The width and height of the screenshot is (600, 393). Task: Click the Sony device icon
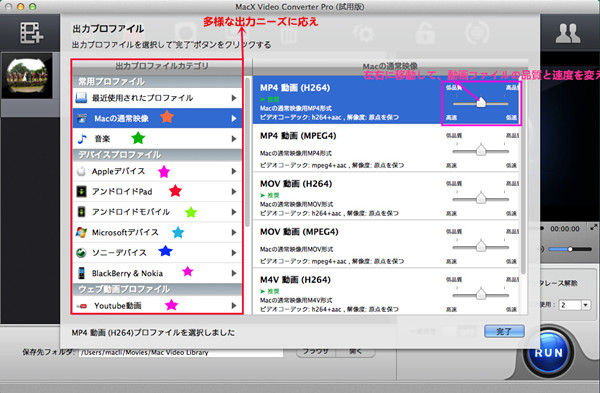(x=81, y=253)
